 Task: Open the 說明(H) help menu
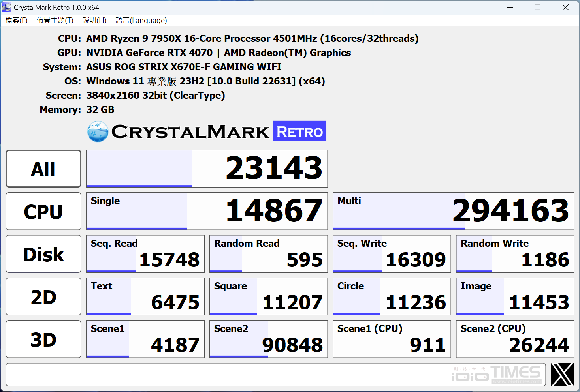(94, 20)
